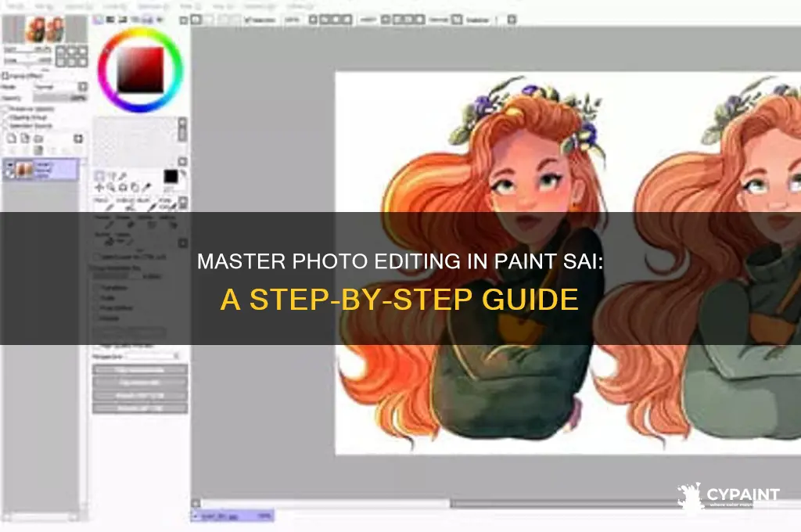The width and height of the screenshot is (801, 532).
Task: Adjust the Perspective slider
Action: point(153,356)
